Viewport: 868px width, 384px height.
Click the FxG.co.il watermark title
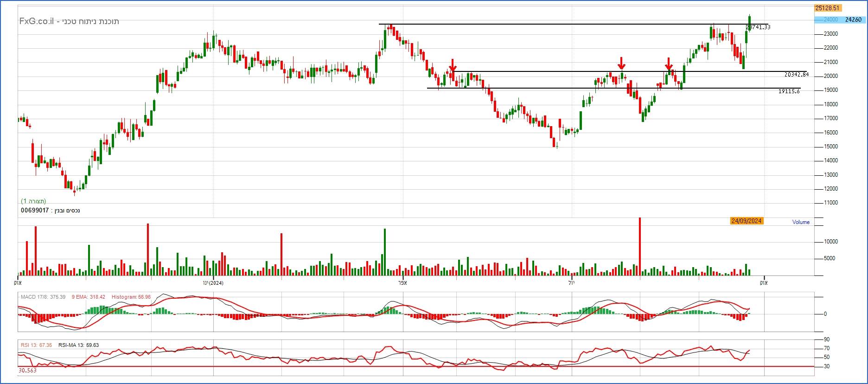[x=69, y=21]
